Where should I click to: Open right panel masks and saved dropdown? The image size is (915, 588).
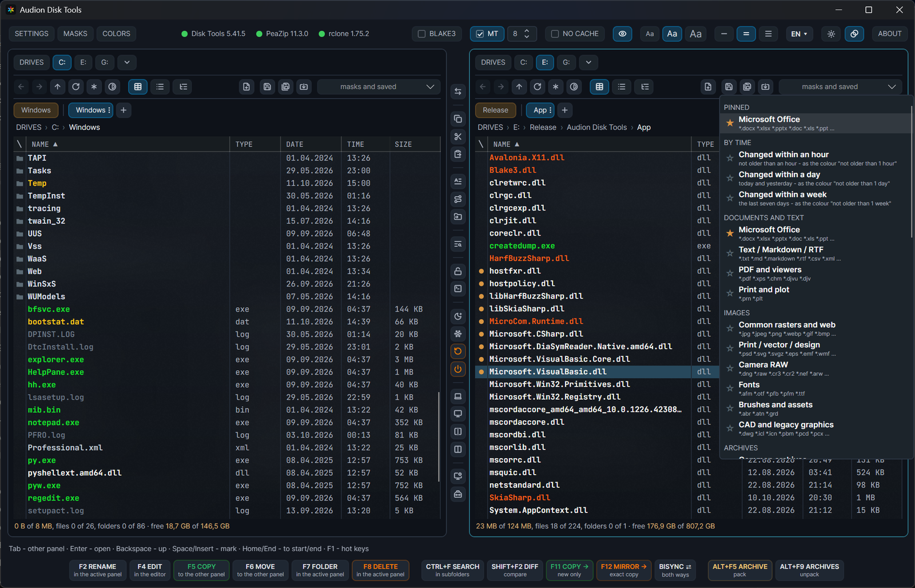pyautogui.click(x=840, y=87)
